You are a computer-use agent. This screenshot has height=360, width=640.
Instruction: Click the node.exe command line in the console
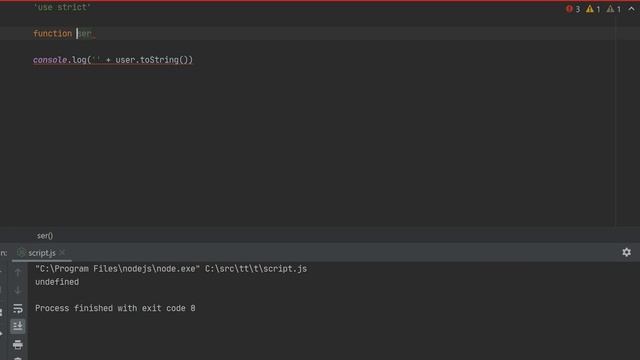click(x=171, y=269)
